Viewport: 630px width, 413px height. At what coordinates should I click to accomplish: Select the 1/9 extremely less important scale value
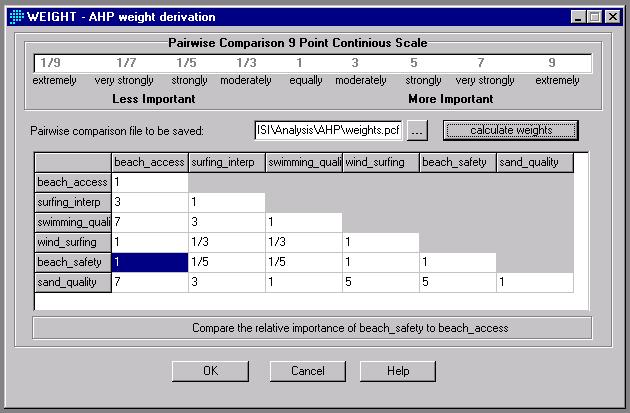click(x=51, y=63)
